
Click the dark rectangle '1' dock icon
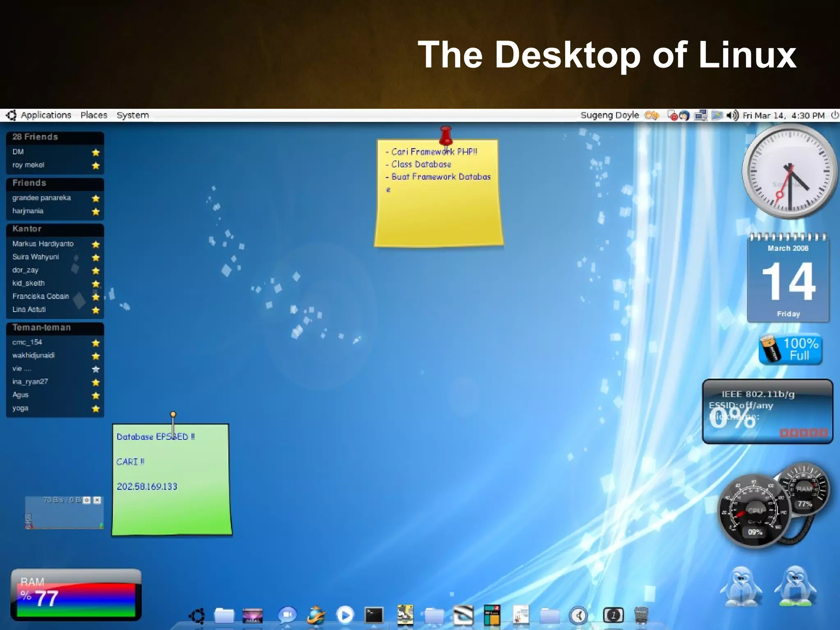[613, 616]
